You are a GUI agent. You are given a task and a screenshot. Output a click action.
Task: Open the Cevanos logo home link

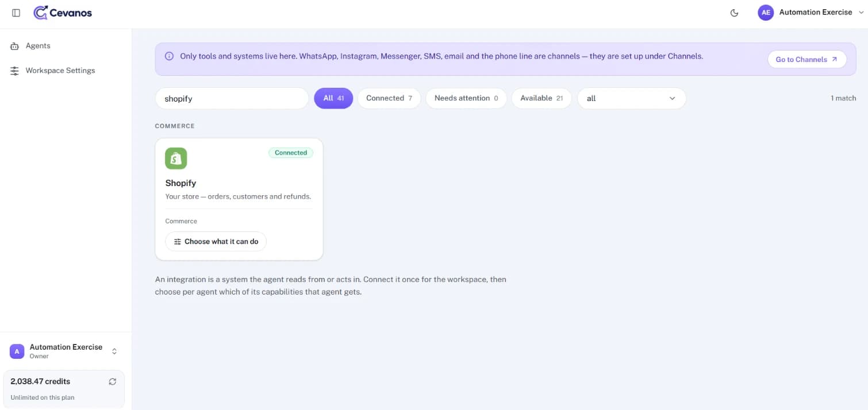63,13
